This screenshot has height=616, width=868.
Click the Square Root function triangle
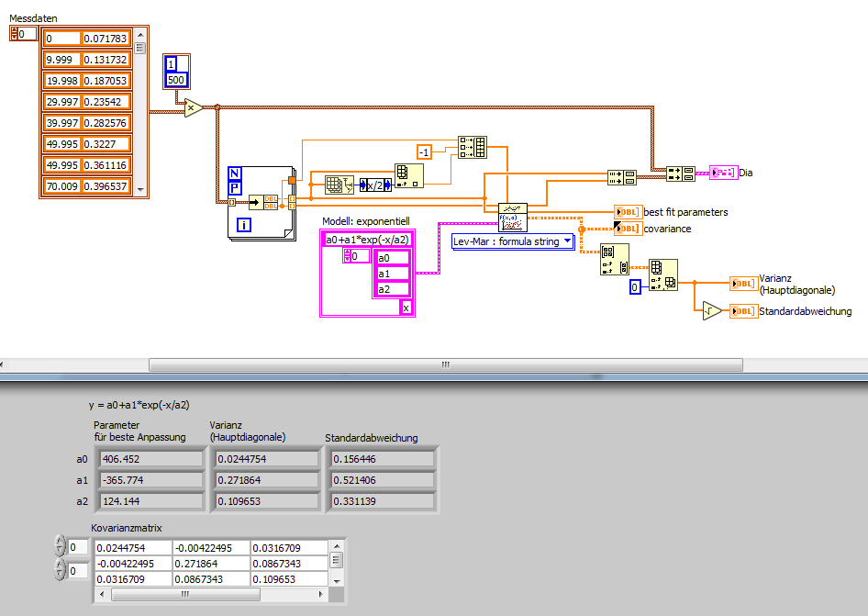(x=712, y=311)
